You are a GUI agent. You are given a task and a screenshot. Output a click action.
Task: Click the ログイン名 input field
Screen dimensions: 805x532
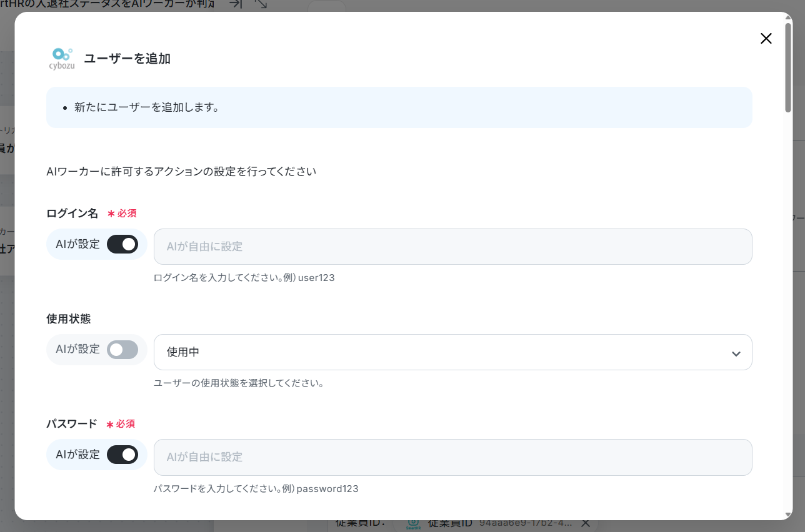(452, 247)
